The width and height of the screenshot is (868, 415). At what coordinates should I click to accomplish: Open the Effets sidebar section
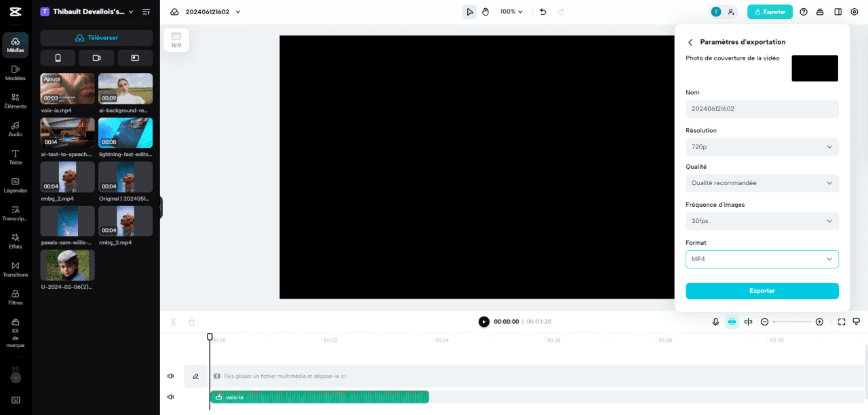pos(16,241)
